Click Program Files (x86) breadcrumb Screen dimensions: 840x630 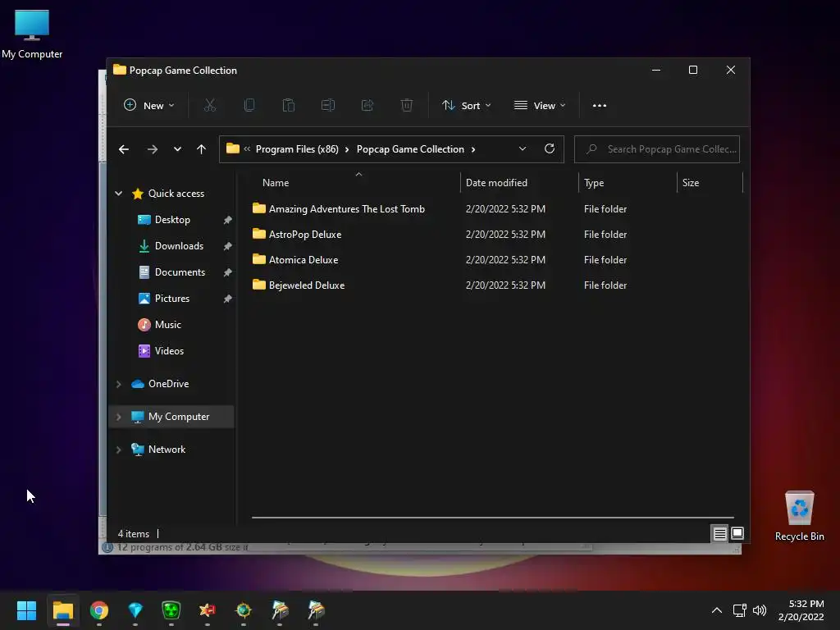coord(297,149)
